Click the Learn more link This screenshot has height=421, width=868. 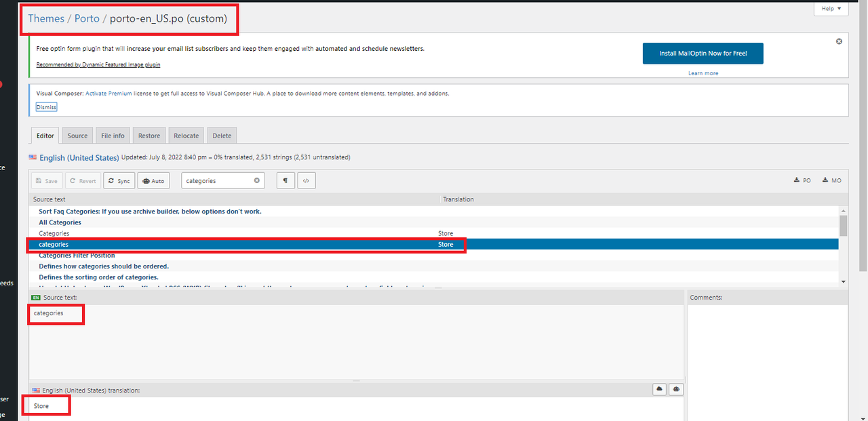(703, 73)
